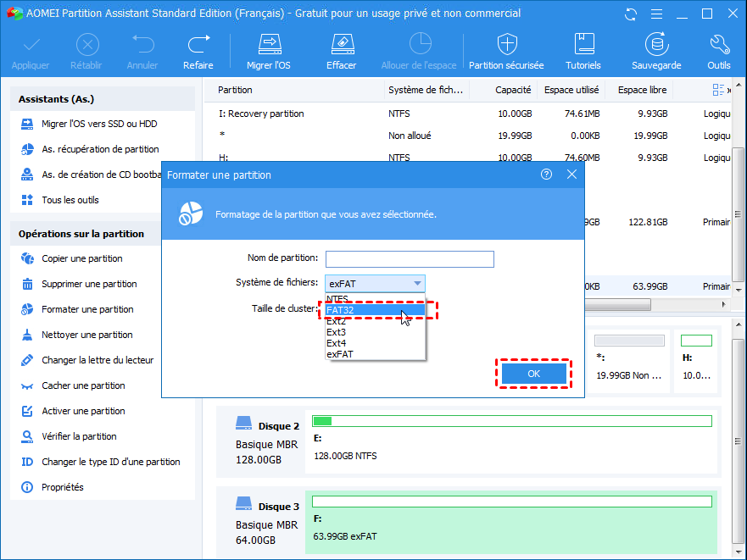The image size is (747, 560).
Task: Open Tutoriels from the toolbar
Action: click(583, 52)
